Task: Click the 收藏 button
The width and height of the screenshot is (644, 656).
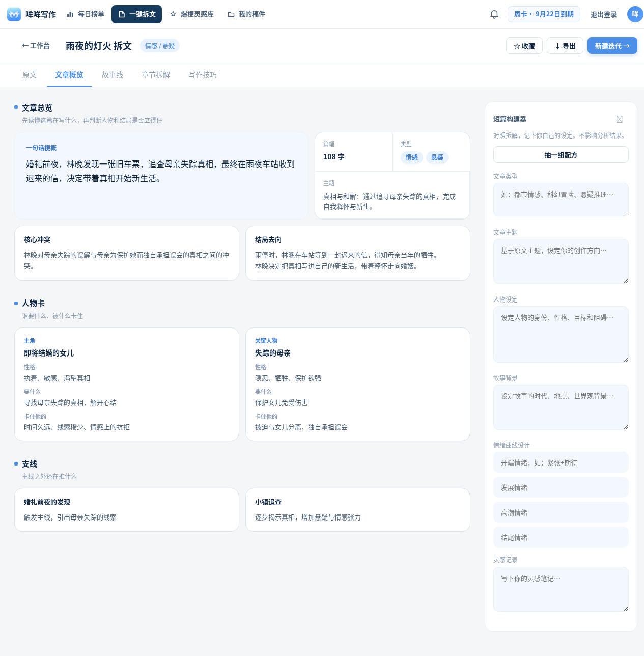Action: [524, 46]
